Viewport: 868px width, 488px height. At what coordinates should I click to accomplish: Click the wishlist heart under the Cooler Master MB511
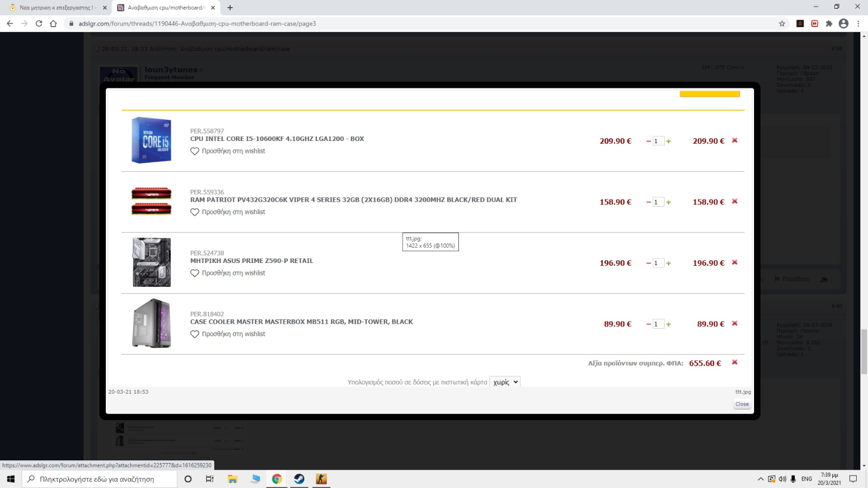(x=195, y=334)
